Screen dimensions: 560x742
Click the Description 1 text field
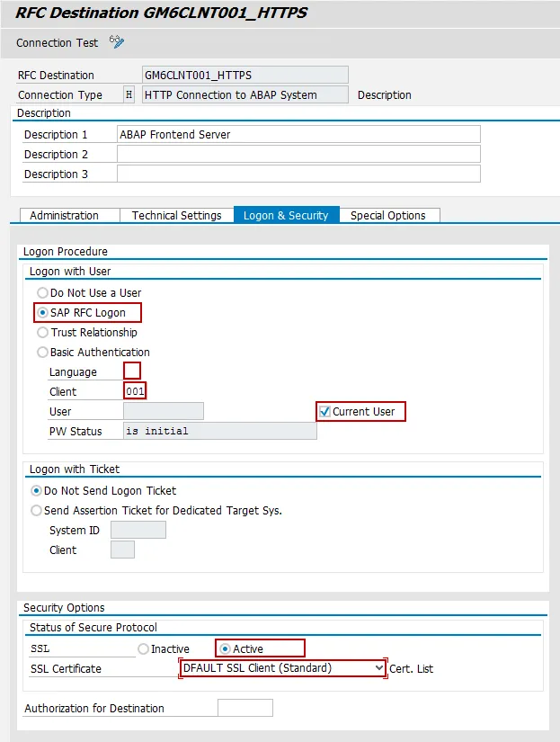pyautogui.click(x=298, y=135)
